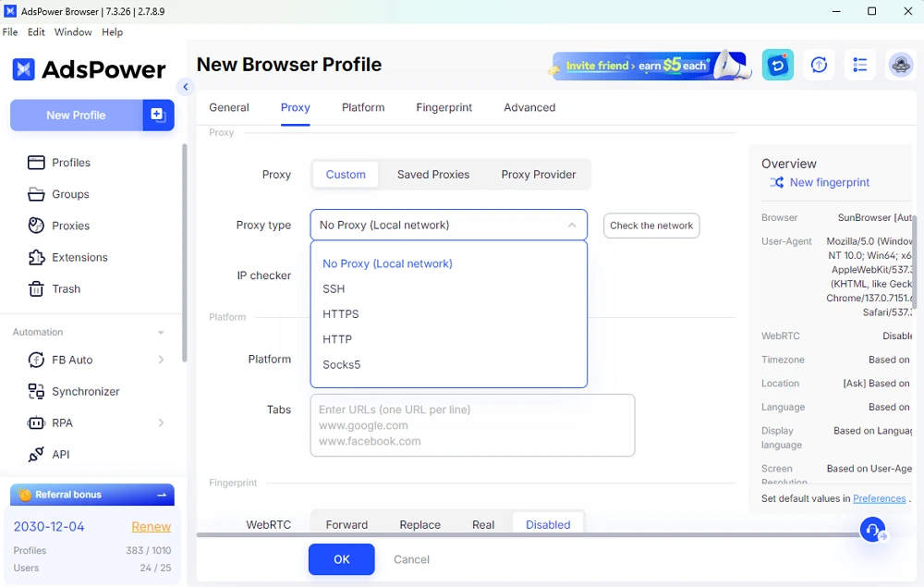Open API plug icon
The image size is (924, 587).
coord(36,455)
